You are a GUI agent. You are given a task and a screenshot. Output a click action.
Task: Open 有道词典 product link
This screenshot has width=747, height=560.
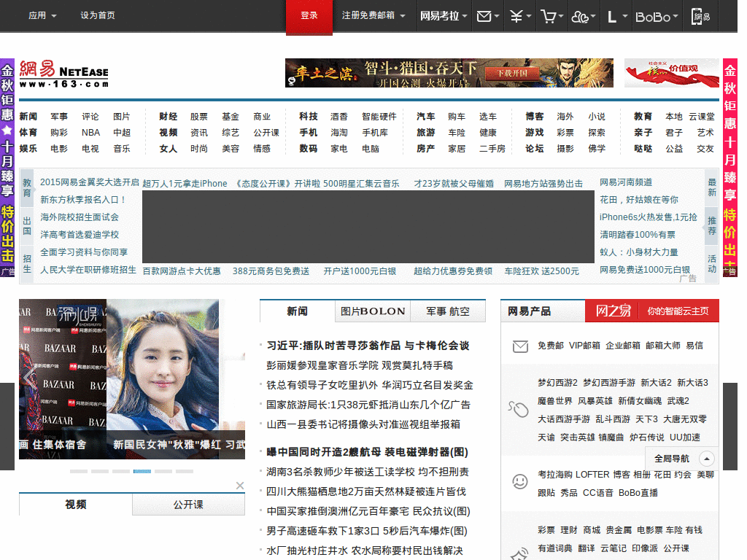(x=555, y=548)
